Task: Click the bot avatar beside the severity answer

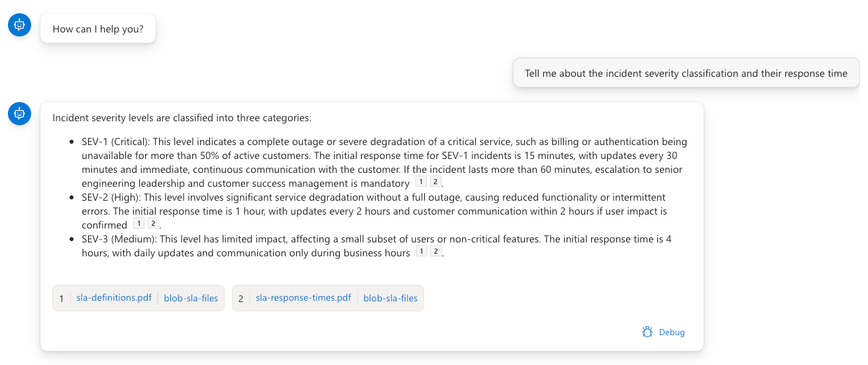Action: click(x=19, y=114)
